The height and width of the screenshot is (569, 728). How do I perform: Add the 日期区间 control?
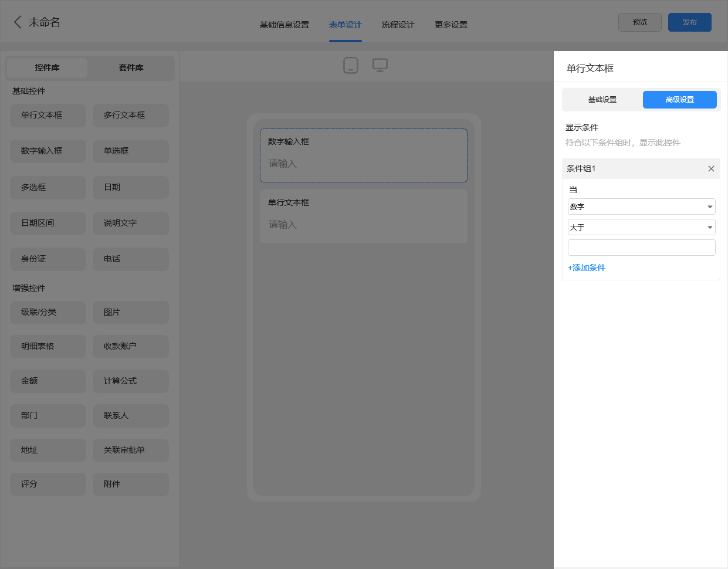click(x=48, y=223)
